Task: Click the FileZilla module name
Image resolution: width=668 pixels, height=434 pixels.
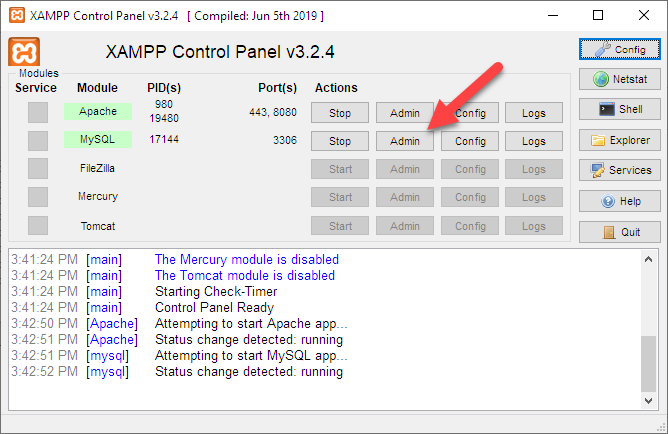Action: click(98, 168)
